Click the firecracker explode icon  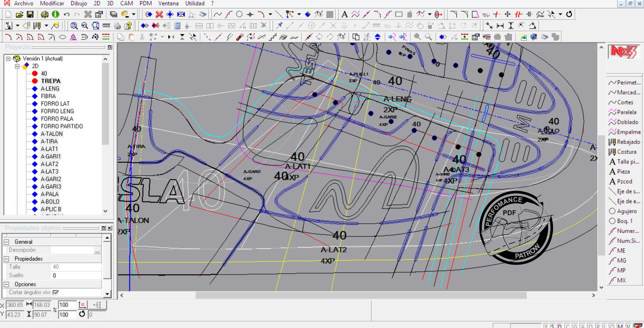pos(240,37)
